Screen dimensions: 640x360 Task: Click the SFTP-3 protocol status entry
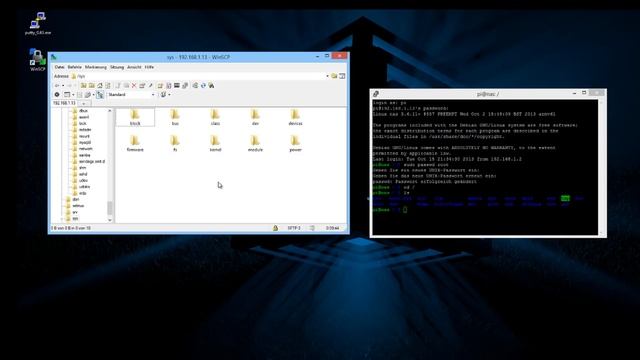[294, 228]
